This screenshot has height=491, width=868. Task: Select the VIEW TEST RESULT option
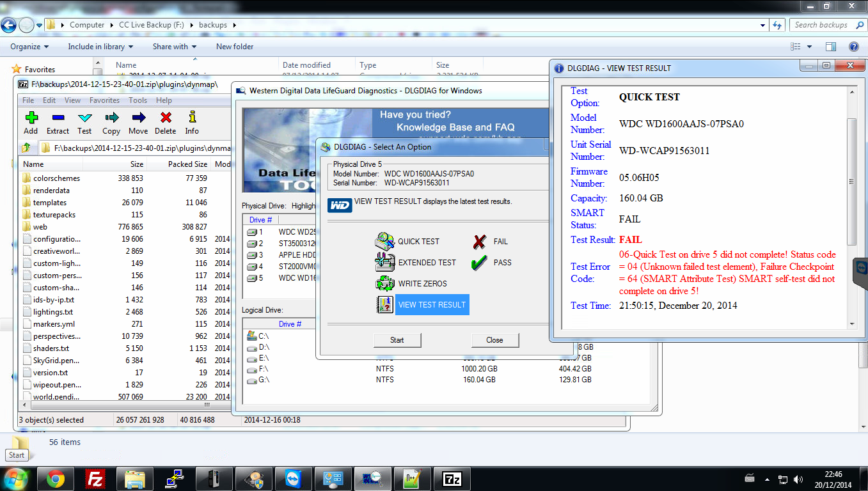click(x=432, y=304)
